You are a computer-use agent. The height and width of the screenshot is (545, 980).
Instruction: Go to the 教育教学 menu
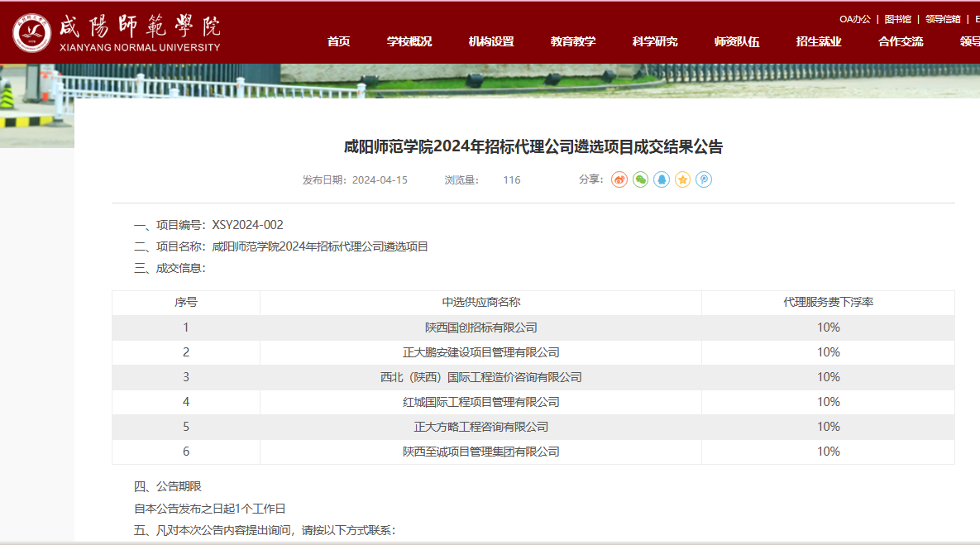pos(573,41)
